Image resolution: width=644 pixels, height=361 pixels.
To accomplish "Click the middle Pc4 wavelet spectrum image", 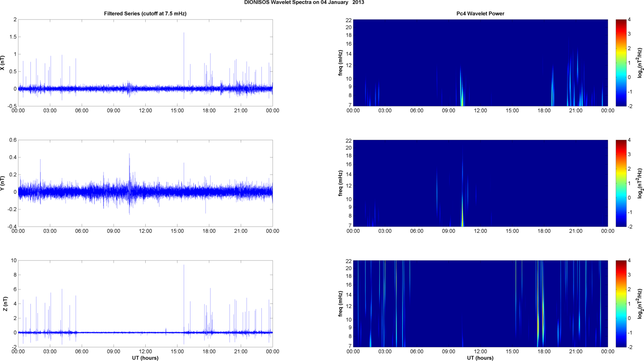I will pyautogui.click(x=480, y=183).
